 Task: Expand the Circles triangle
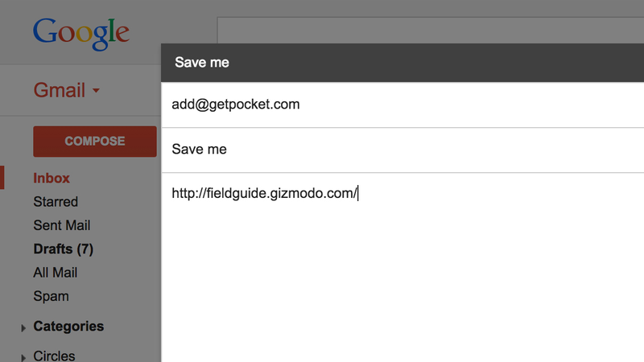click(x=23, y=357)
